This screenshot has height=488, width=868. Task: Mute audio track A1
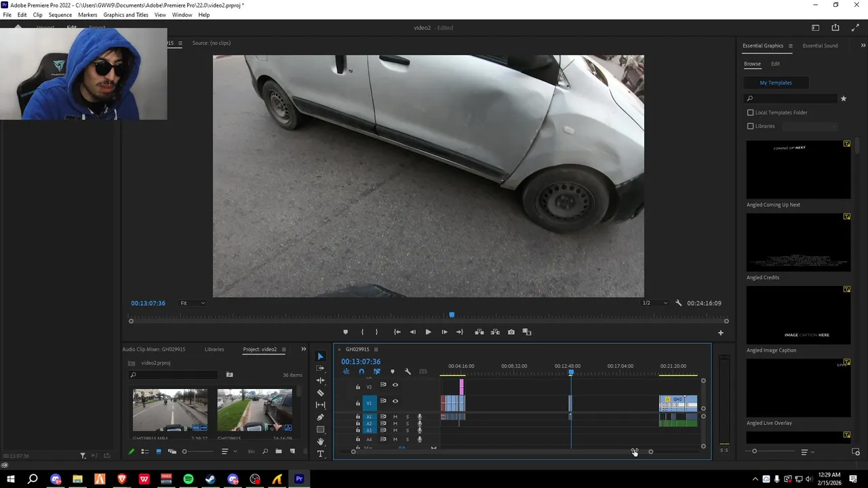pyautogui.click(x=395, y=417)
